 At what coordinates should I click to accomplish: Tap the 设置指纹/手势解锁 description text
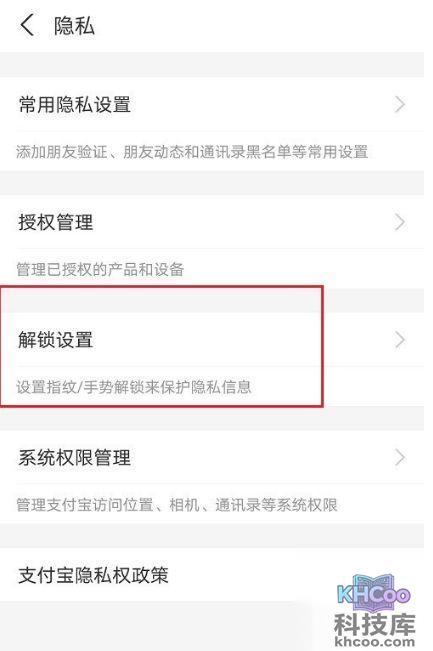coord(134,387)
